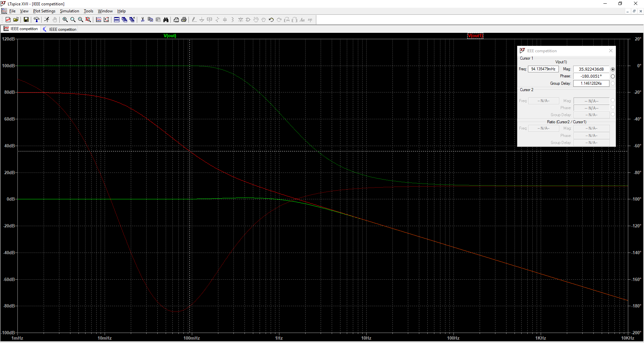Save with the floppy disk icon
Image resolution: width=644 pixels, height=343 pixels.
[26, 20]
